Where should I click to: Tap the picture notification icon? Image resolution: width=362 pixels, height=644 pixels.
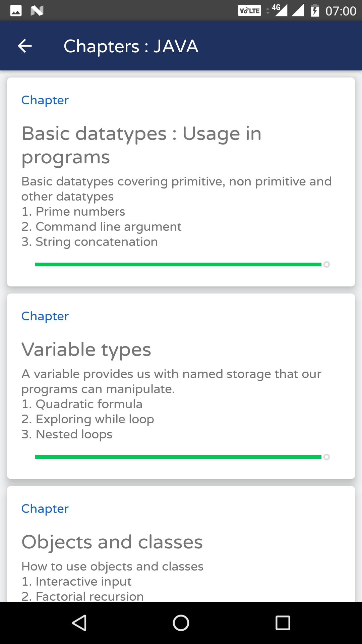(x=16, y=11)
